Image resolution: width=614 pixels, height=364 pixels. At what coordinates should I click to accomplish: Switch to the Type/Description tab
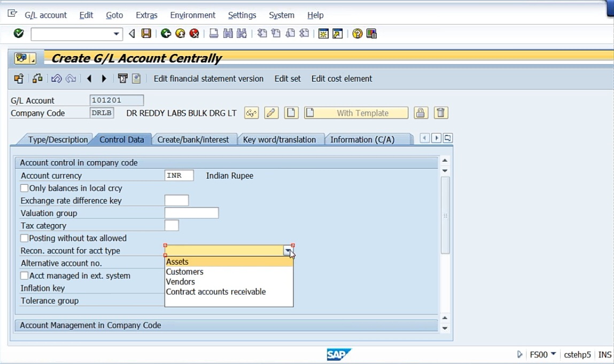pos(58,140)
